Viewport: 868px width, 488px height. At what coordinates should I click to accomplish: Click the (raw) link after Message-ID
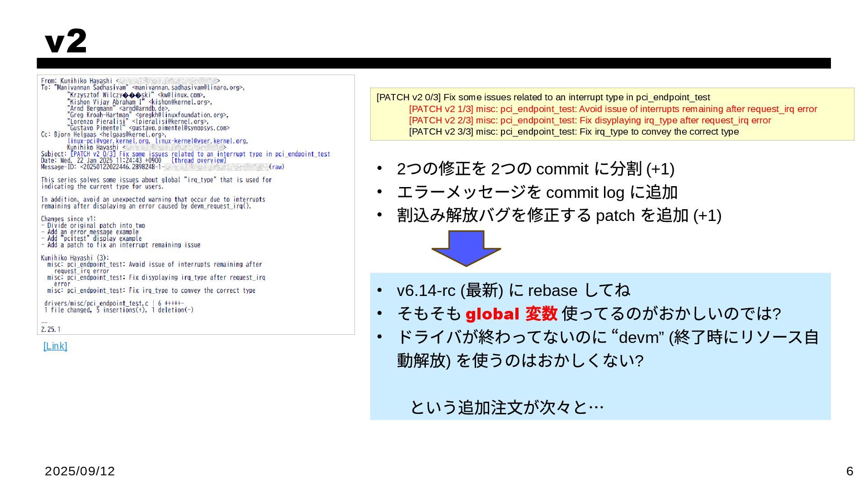(277, 167)
